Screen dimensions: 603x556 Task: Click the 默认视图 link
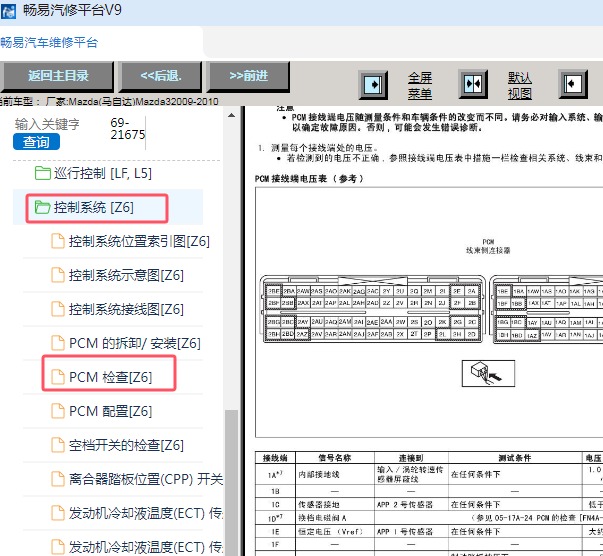[520, 85]
